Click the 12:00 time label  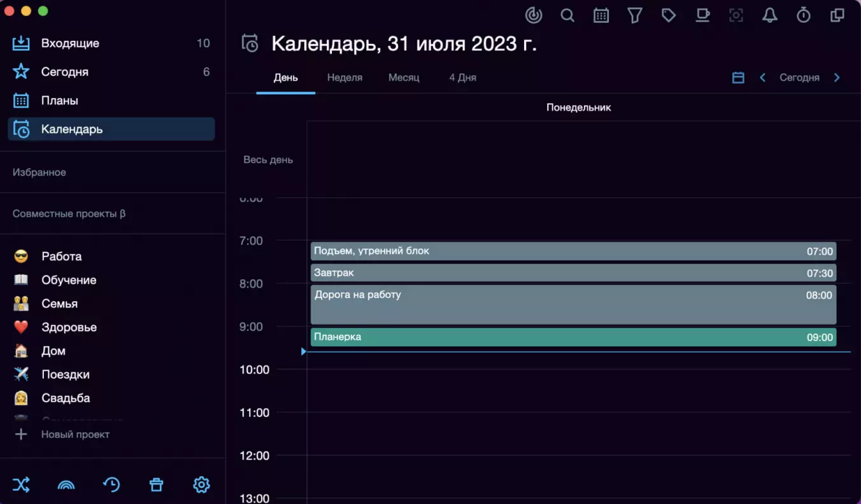pos(254,456)
